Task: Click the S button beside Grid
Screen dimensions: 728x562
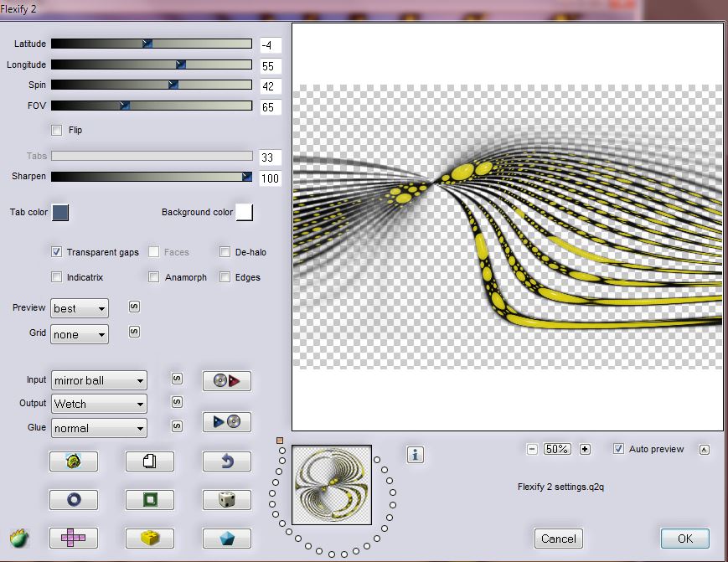Action: pyautogui.click(x=134, y=332)
